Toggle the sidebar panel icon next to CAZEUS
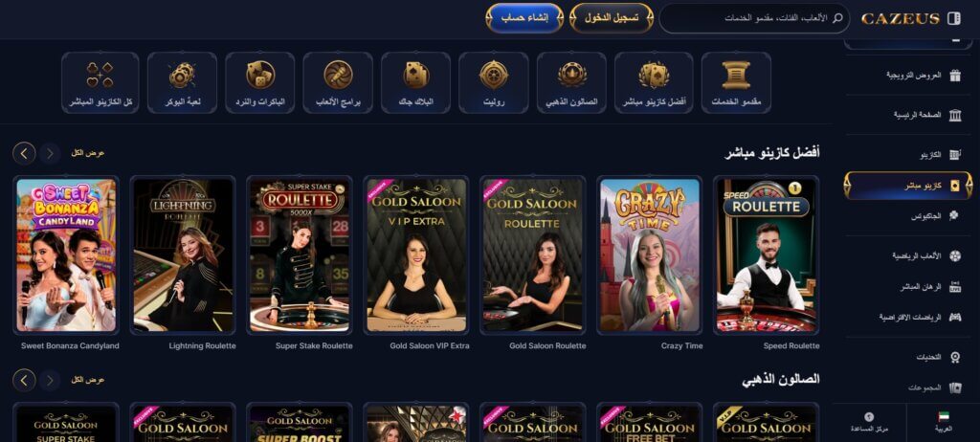Image resolution: width=980 pixels, height=442 pixels. tap(954, 18)
